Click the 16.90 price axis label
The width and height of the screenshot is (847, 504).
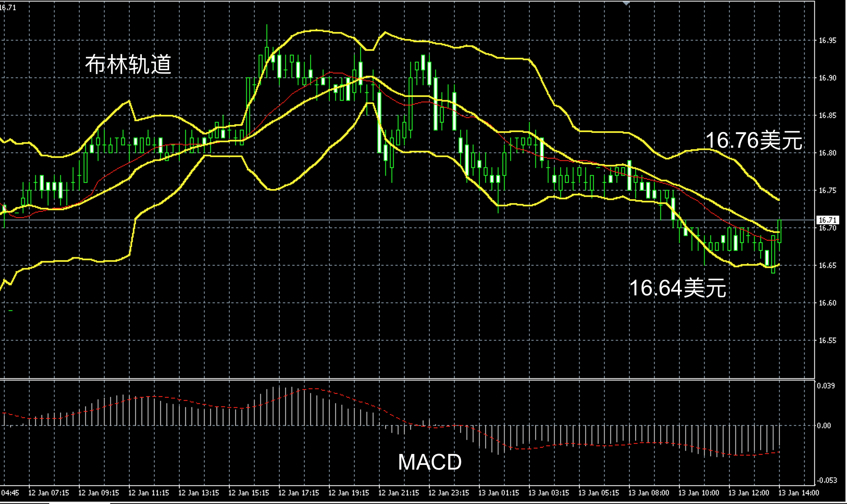point(827,78)
